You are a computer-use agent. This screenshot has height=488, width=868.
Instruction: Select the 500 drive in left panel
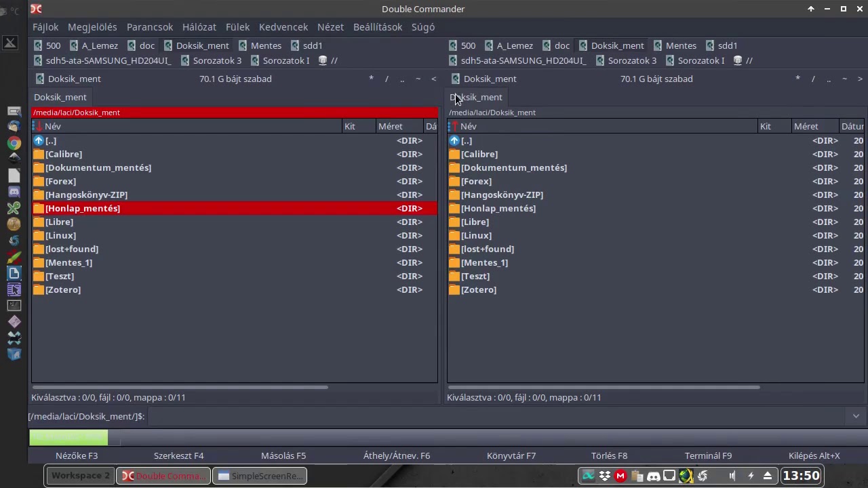click(47, 45)
